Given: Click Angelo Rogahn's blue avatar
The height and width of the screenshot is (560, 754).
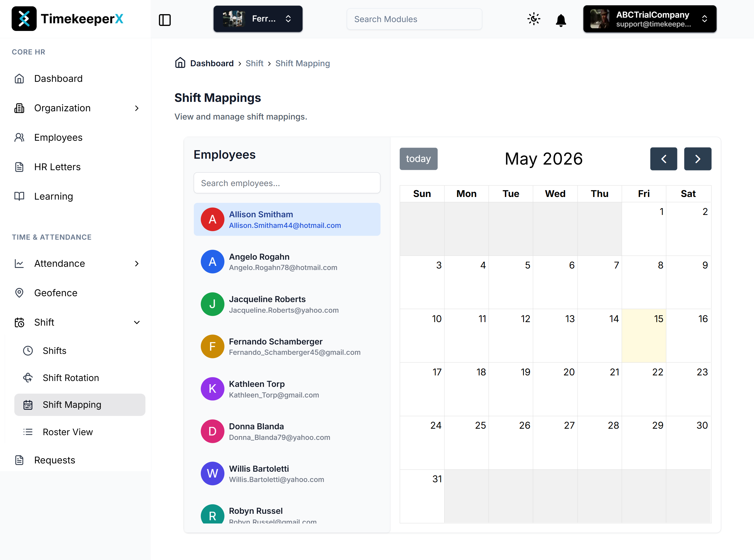Looking at the screenshot, I should click(x=212, y=262).
